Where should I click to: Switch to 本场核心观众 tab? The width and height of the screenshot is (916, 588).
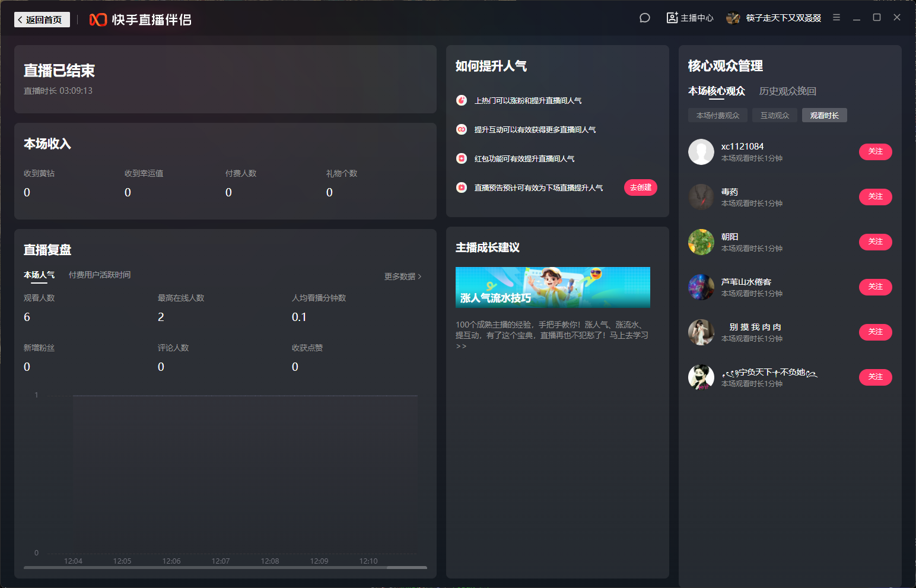(717, 91)
